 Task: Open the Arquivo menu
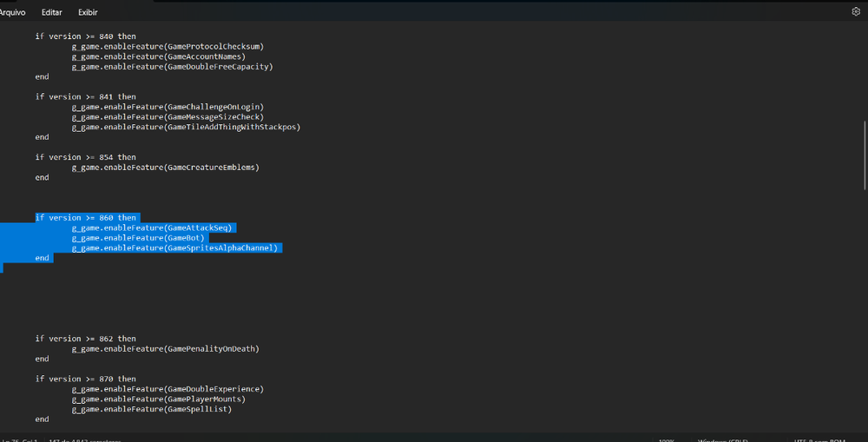[x=11, y=13]
